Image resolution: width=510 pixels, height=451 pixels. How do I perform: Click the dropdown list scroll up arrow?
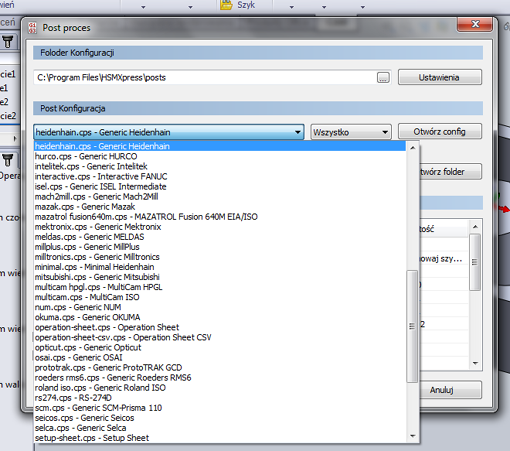(x=413, y=148)
